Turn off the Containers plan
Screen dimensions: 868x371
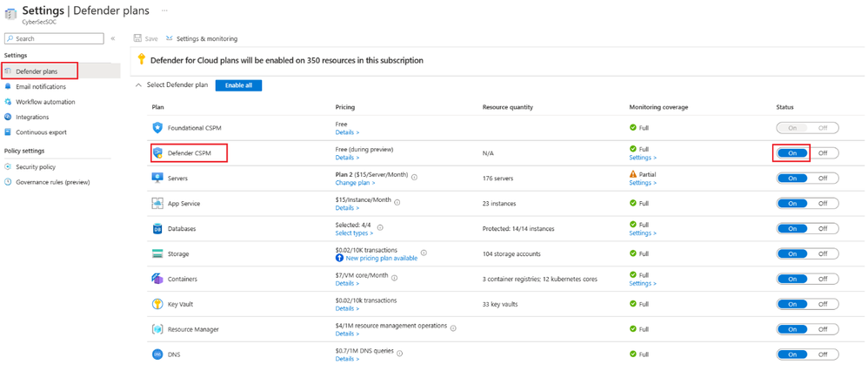(823, 279)
